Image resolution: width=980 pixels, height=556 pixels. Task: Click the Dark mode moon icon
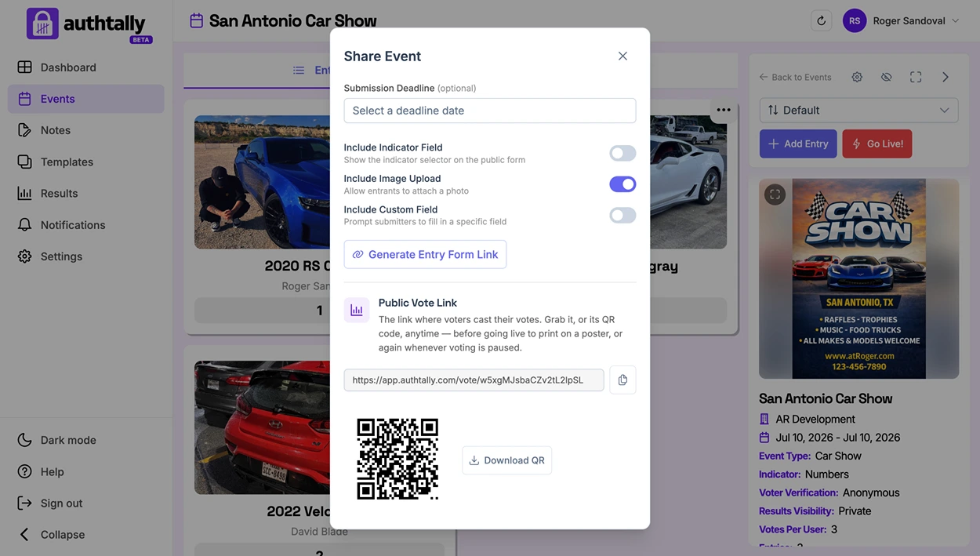25,440
